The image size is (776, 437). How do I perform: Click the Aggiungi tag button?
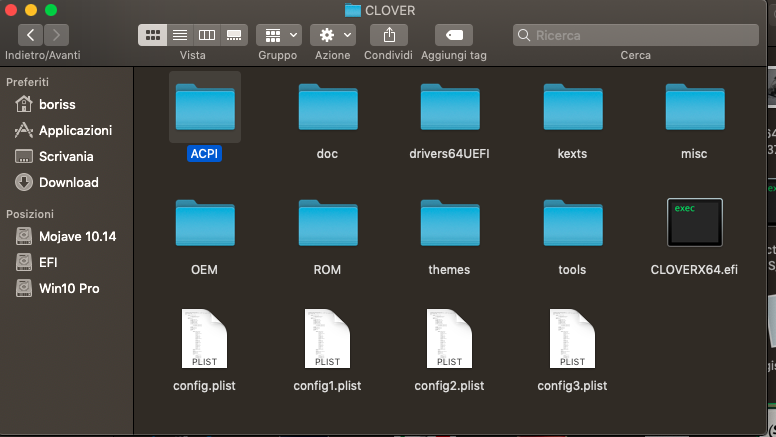coord(454,35)
